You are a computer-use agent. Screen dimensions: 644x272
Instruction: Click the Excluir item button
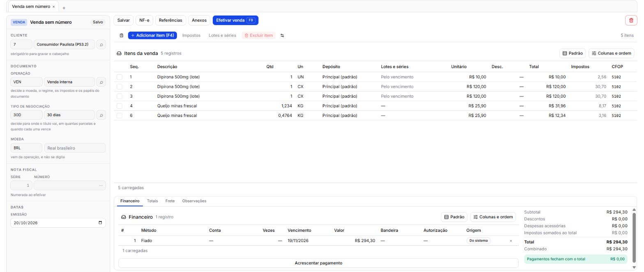click(x=259, y=35)
